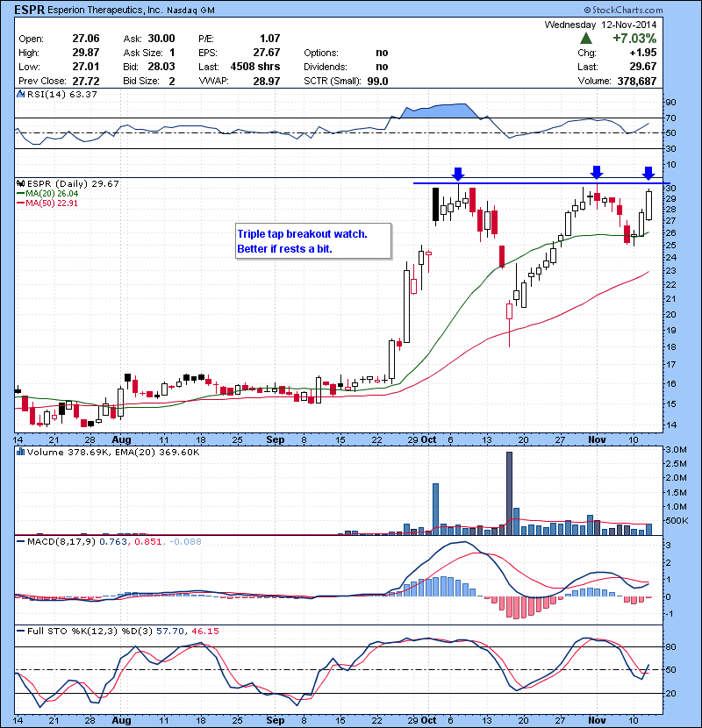The width and height of the screenshot is (702, 728).
Task: Click the SCTR (Small) value 99.0
Action: [377, 81]
